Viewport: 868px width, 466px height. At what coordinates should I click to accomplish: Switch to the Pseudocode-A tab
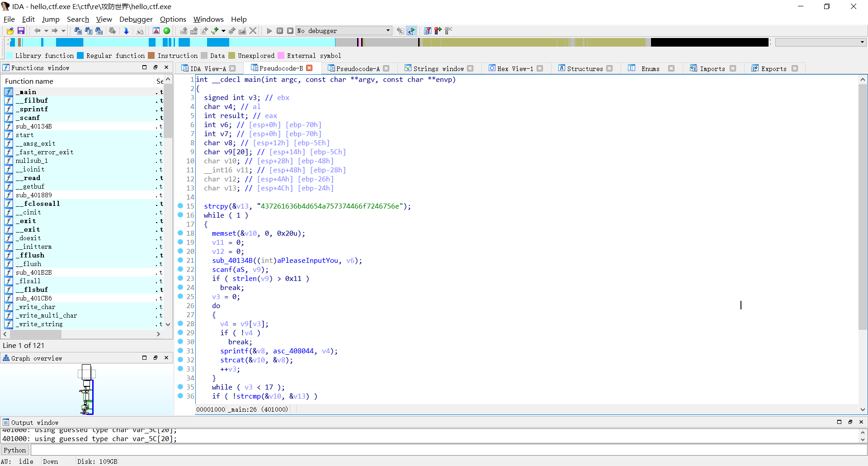click(x=358, y=68)
